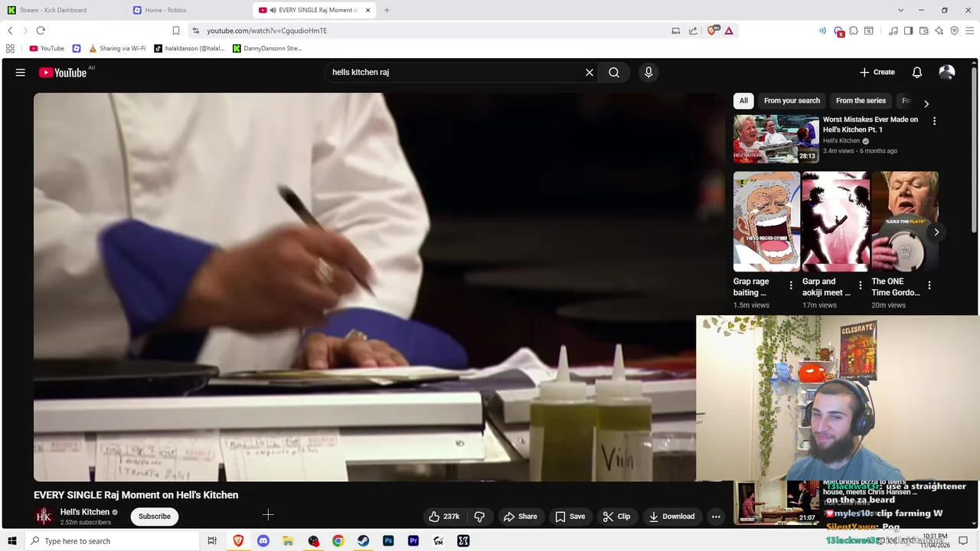Go to the YouTube home logo
980x551 pixels.
(x=63, y=73)
